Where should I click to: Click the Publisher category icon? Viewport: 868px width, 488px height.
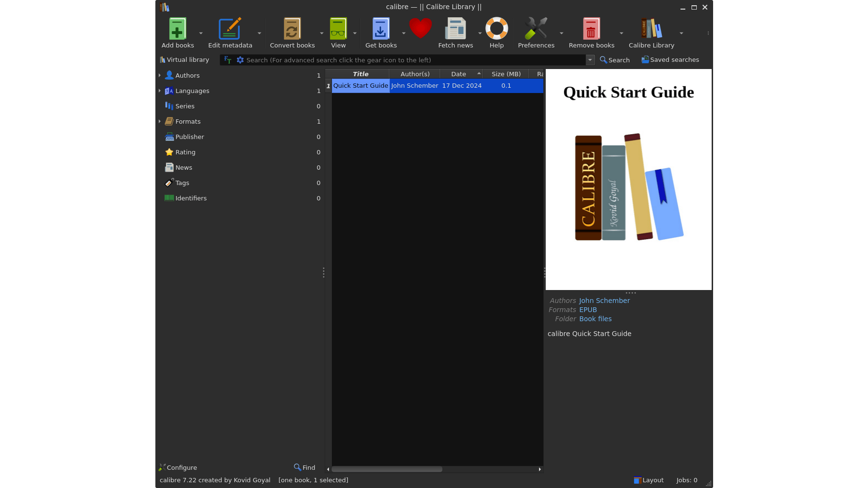169,137
